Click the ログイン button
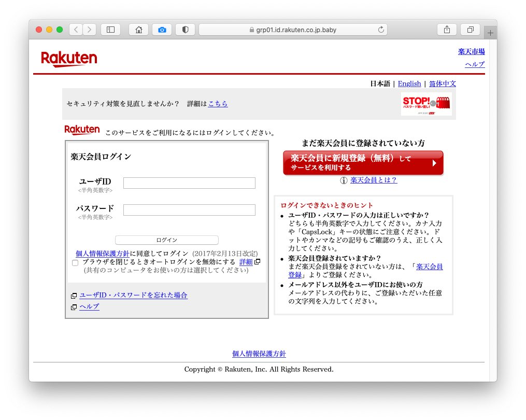 (x=167, y=240)
